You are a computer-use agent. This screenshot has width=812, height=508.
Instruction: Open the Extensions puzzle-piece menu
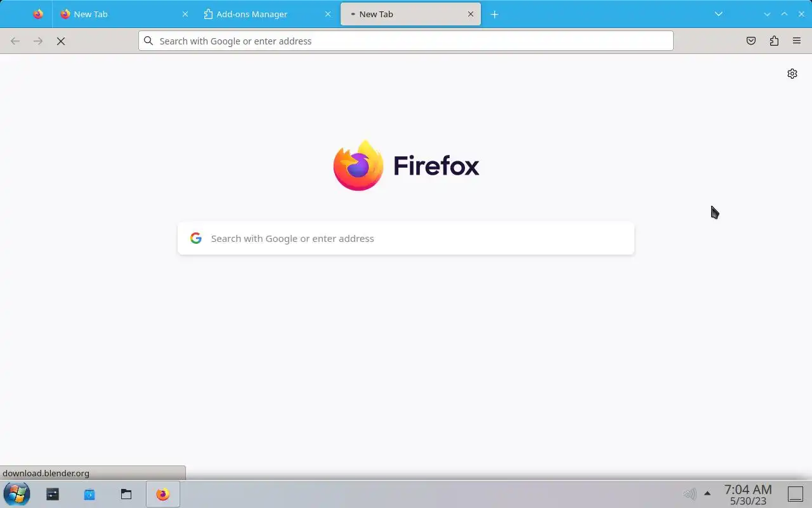pyautogui.click(x=774, y=41)
